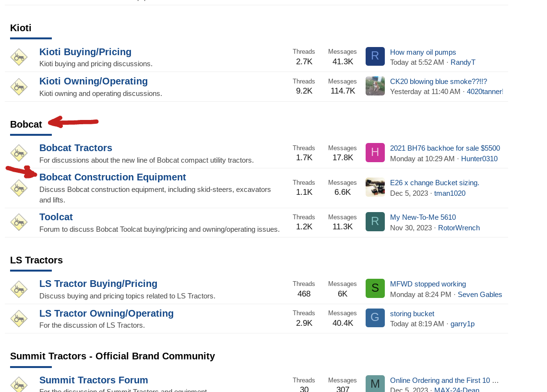Open Toolcat forum
This screenshot has width=547, height=392.
click(56, 217)
